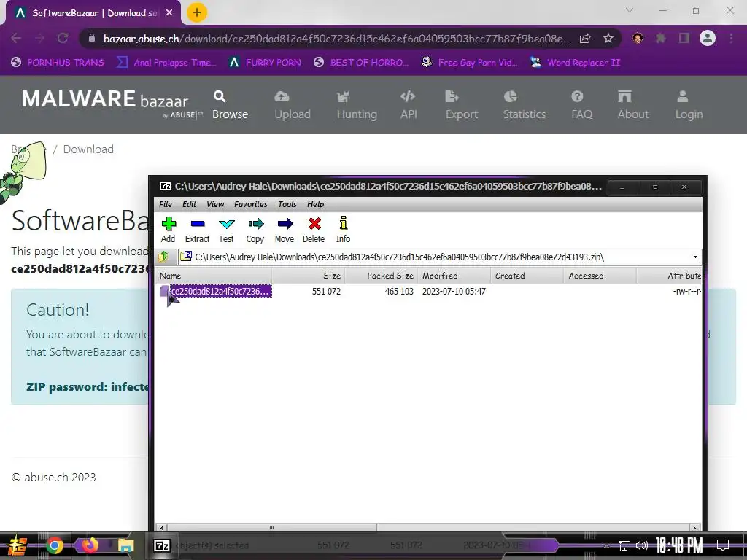Open the Start menu button
This screenshot has height=560, width=747.
click(x=18, y=545)
